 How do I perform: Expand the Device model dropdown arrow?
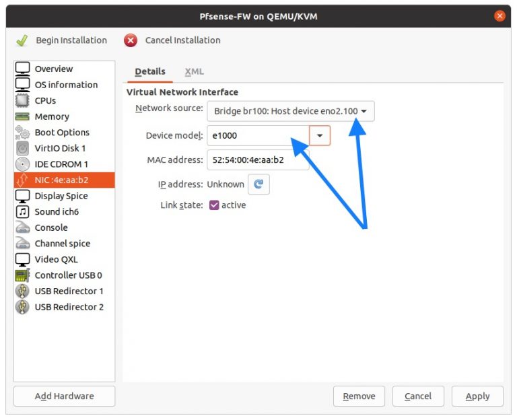tap(320, 135)
